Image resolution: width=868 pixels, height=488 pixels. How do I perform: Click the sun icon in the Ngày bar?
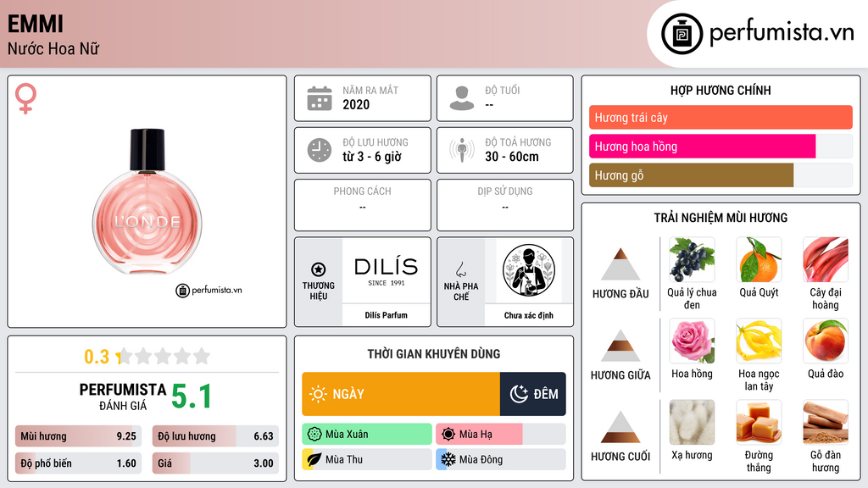pyautogui.click(x=318, y=394)
